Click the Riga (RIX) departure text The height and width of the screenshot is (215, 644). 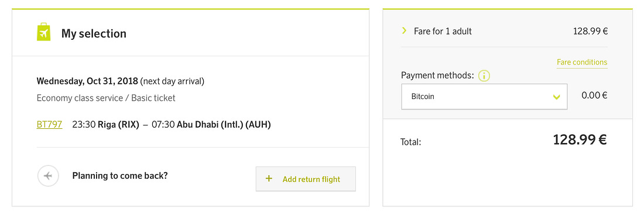pyautogui.click(x=118, y=125)
